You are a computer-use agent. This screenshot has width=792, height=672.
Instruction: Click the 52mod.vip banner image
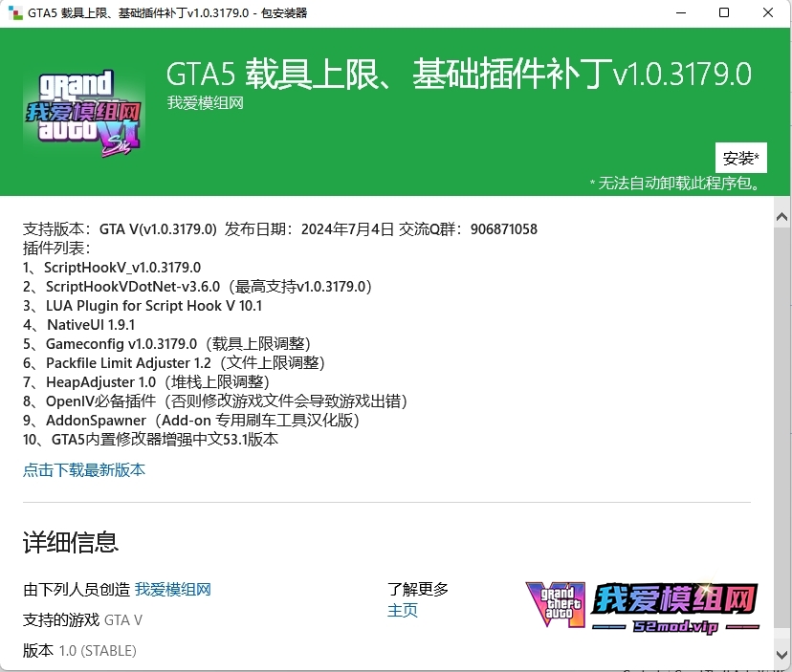642,605
